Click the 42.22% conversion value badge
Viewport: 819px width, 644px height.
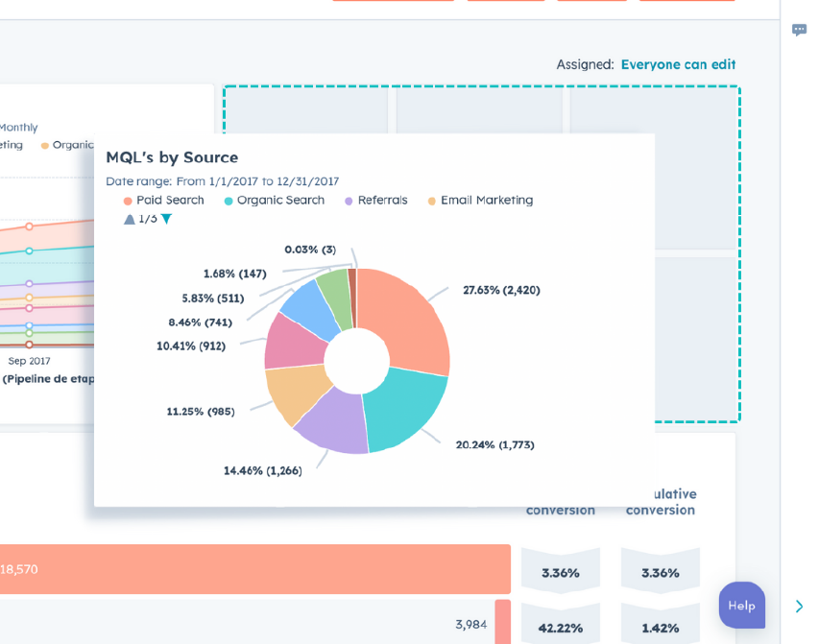[x=561, y=628]
